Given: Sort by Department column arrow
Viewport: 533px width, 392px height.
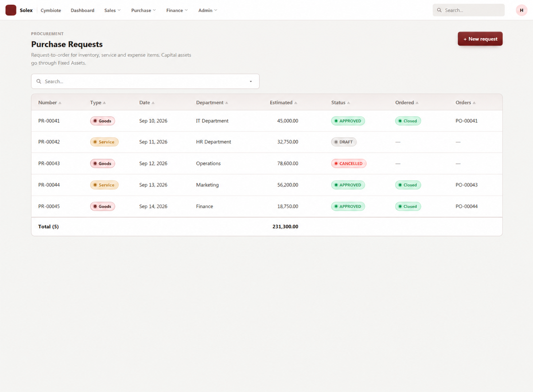Looking at the screenshot, I should (227, 103).
